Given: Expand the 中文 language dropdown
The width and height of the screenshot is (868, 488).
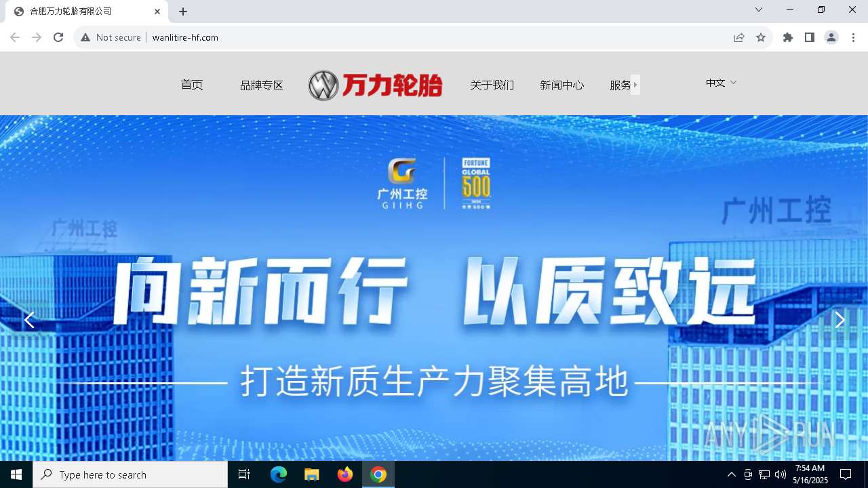Looking at the screenshot, I should click(721, 83).
